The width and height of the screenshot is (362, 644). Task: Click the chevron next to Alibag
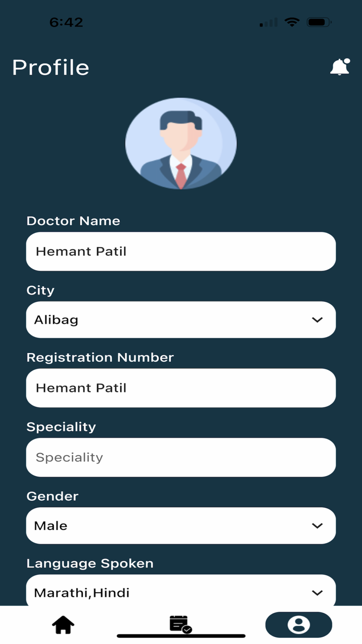[x=317, y=319]
